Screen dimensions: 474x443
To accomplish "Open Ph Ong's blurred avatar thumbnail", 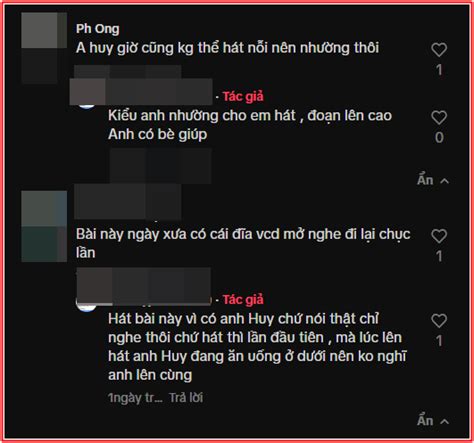I will [44, 48].
